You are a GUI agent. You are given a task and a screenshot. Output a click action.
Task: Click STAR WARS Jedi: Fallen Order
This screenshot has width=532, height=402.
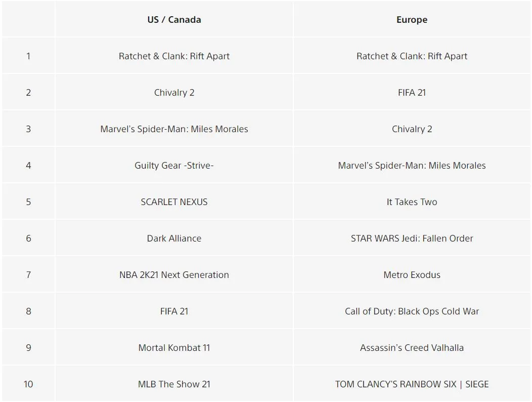(412, 238)
